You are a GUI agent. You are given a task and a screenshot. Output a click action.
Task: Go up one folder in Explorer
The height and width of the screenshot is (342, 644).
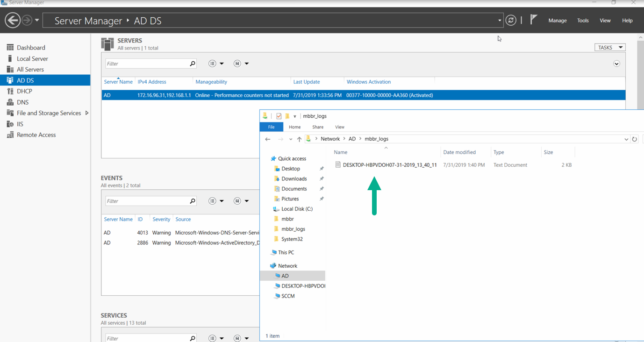(299, 139)
